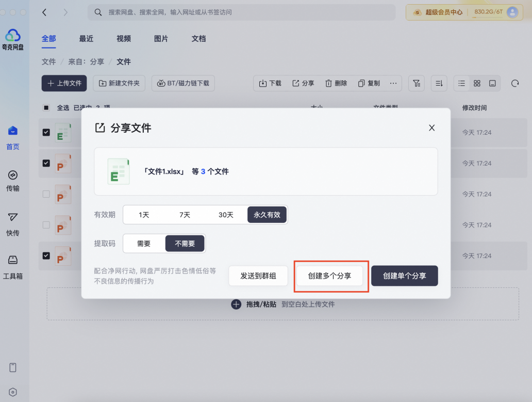Open 快传 quick transfer in sidebar

[x=13, y=217]
